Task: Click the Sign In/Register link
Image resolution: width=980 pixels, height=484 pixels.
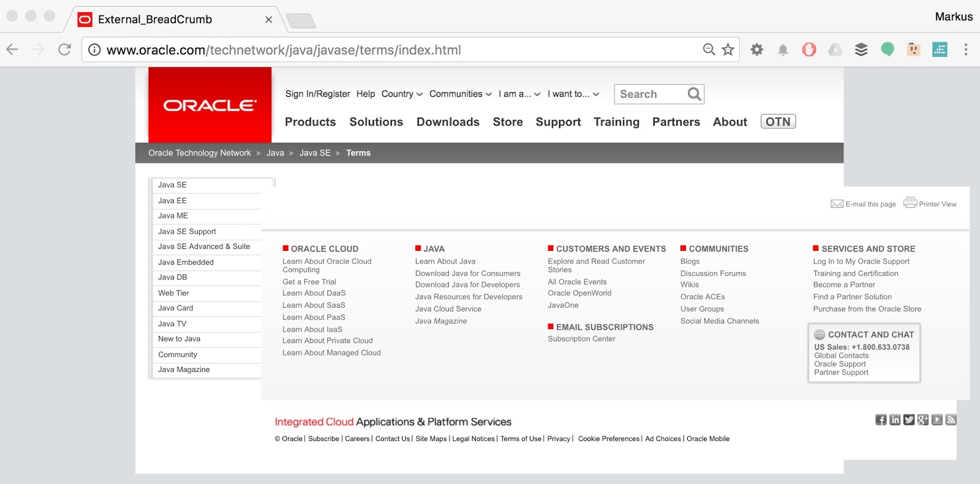Action: 317,94
